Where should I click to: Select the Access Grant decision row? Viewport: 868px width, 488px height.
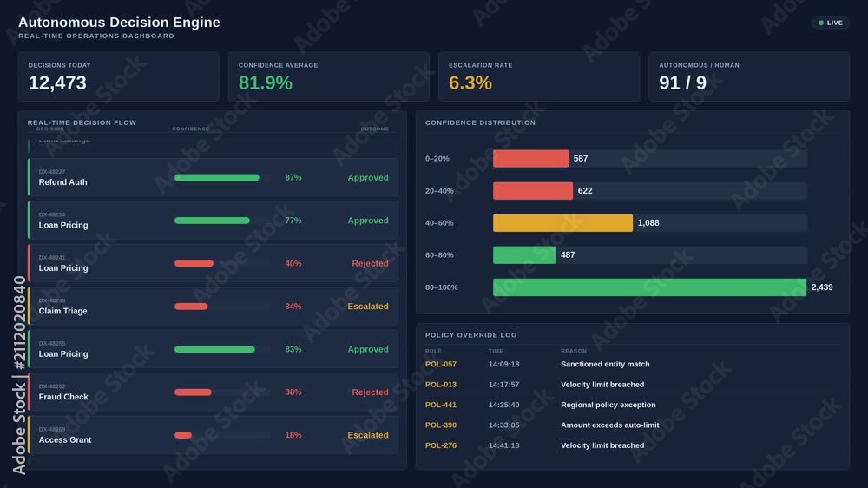(x=214, y=435)
